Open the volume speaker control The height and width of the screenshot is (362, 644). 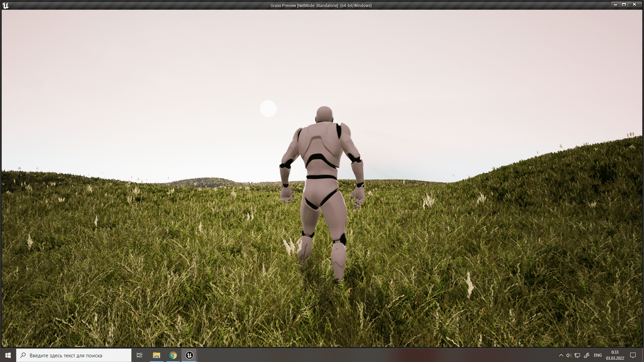(569, 355)
